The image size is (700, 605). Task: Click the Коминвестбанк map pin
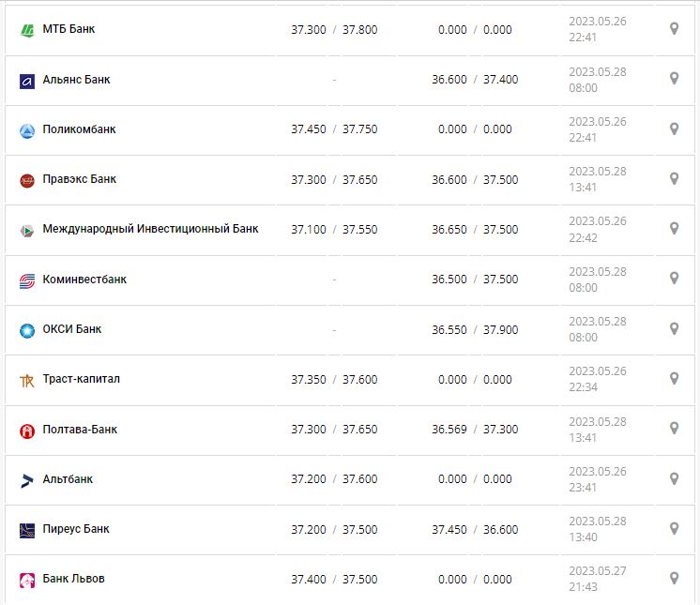[x=674, y=279]
